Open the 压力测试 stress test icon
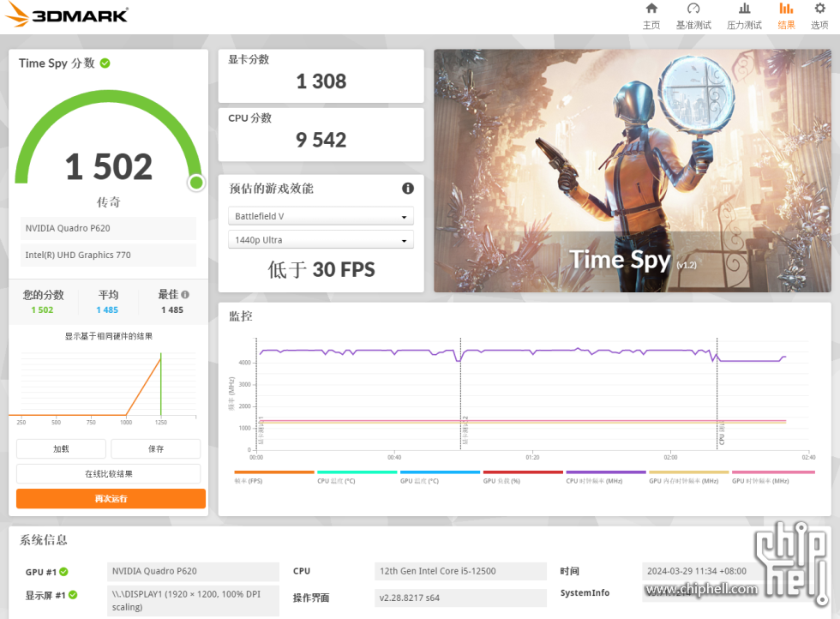 coord(744,9)
